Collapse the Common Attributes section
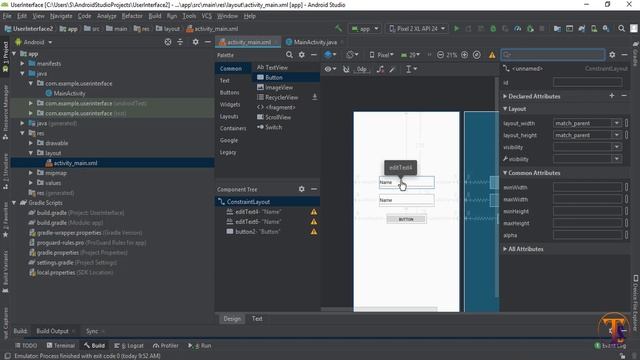640x360 pixels. coord(505,173)
